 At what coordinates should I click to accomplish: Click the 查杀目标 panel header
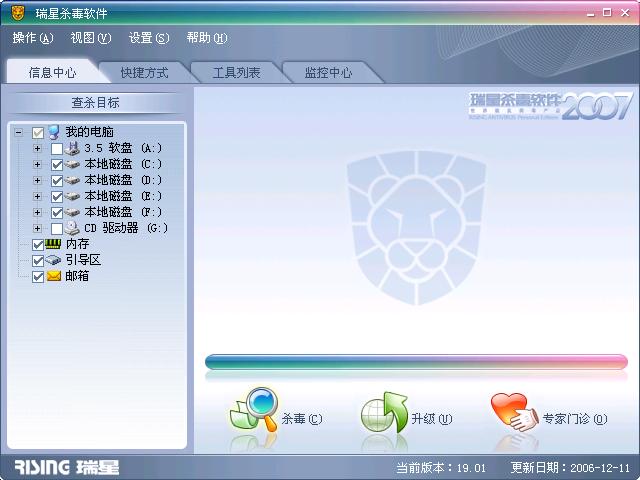pos(96,102)
